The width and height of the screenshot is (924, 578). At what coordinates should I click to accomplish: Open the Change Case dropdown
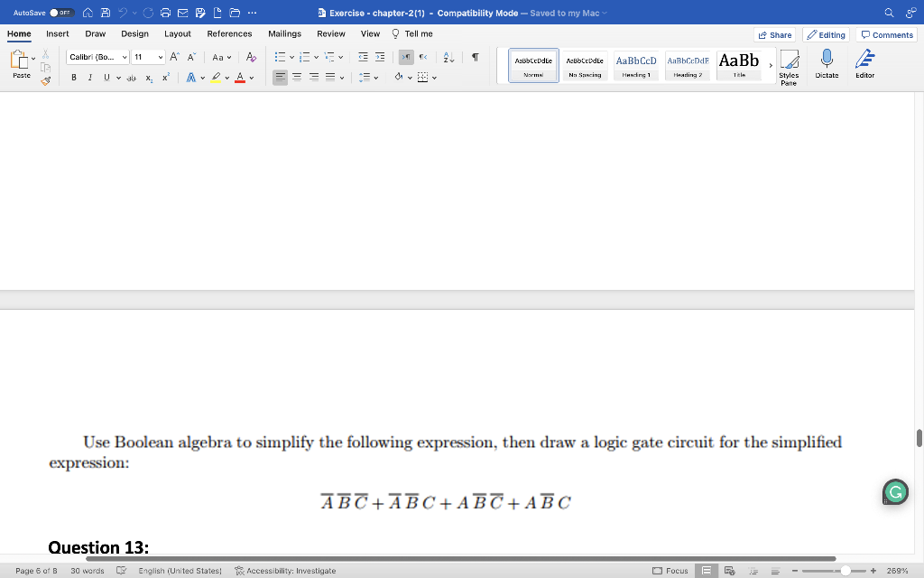click(x=219, y=57)
